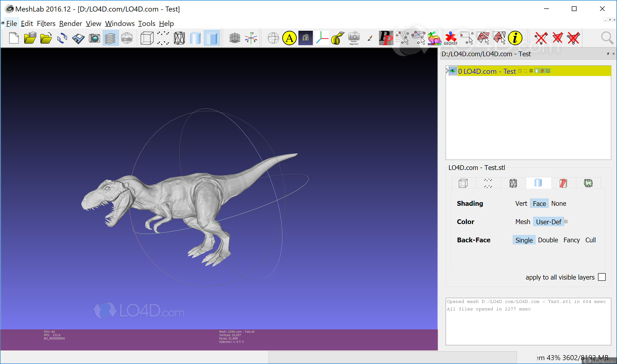Viewport: 617px width, 364px height.
Task: Take a snapshot with the camera icon
Action: tap(94, 38)
